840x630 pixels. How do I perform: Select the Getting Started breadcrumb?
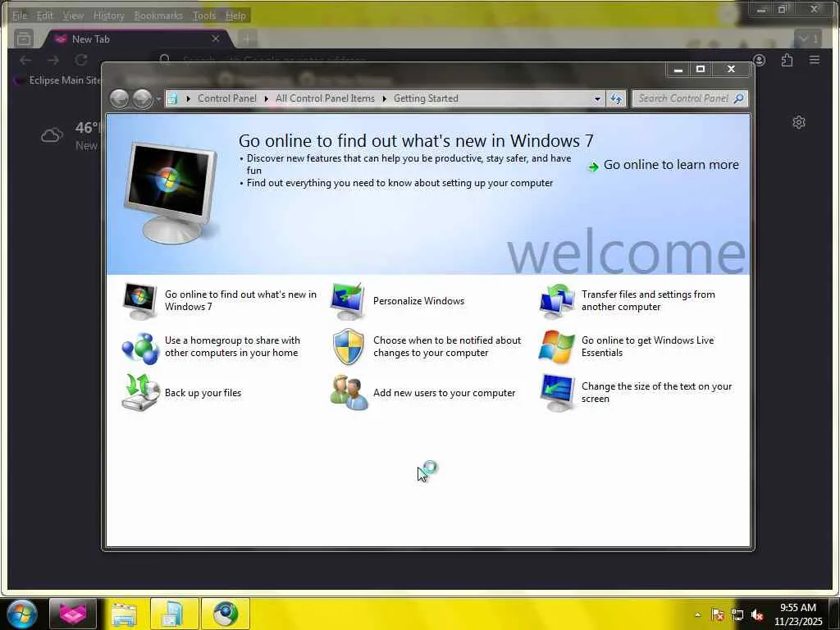[426, 98]
